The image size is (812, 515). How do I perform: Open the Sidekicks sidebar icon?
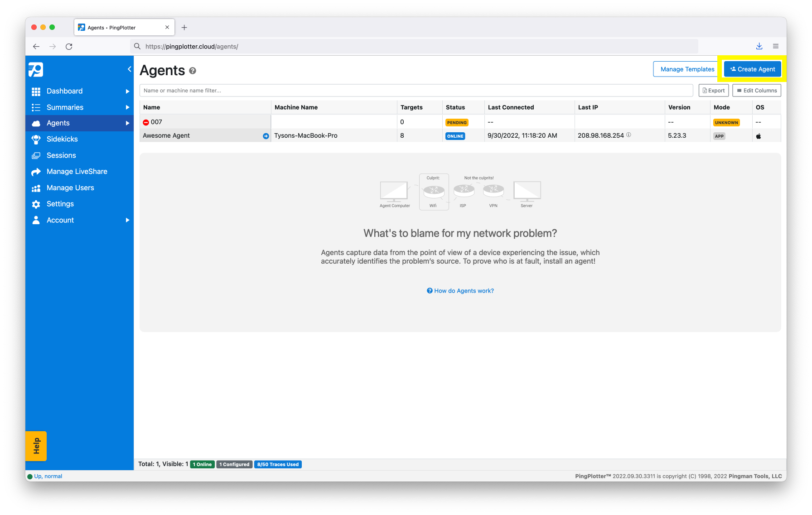[x=36, y=139]
